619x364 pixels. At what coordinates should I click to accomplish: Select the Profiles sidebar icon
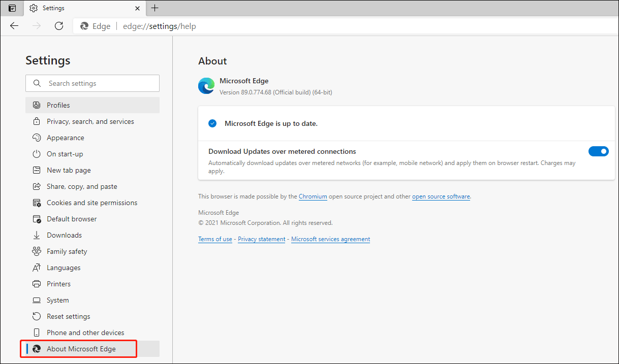point(36,105)
